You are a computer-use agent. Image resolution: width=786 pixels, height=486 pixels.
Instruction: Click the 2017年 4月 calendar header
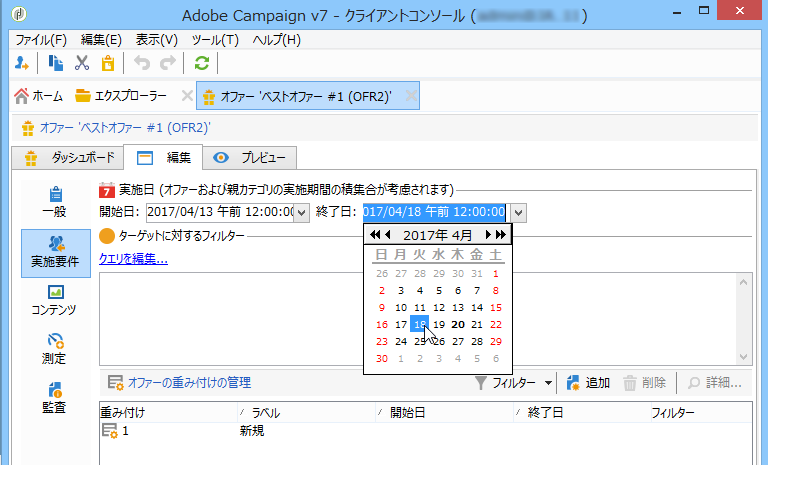click(x=438, y=235)
